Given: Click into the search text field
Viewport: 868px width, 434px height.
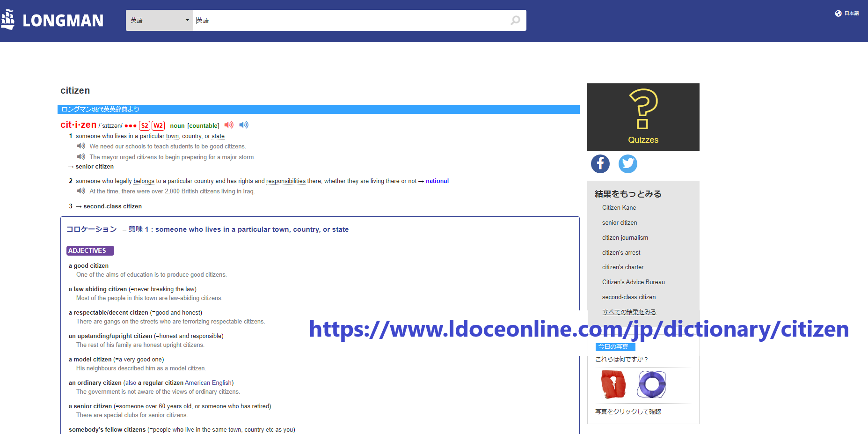Looking at the screenshot, I should pyautogui.click(x=351, y=20).
